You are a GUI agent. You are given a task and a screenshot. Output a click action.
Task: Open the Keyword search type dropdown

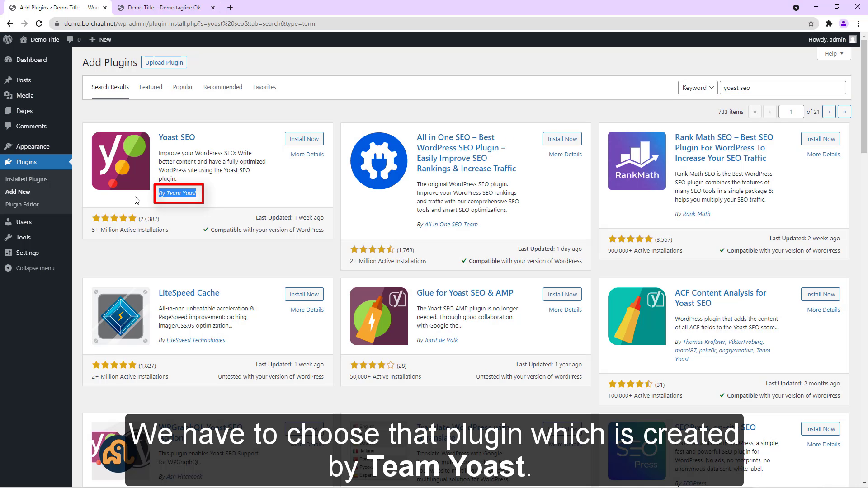click(698, 88)
